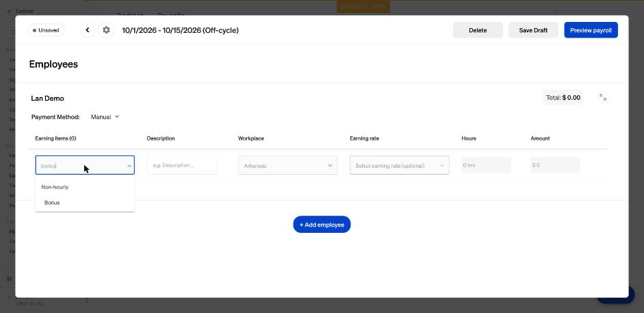This screenshot has width=644, height=313.
Task: Preview the payroll
Action: tap(591, 30)
